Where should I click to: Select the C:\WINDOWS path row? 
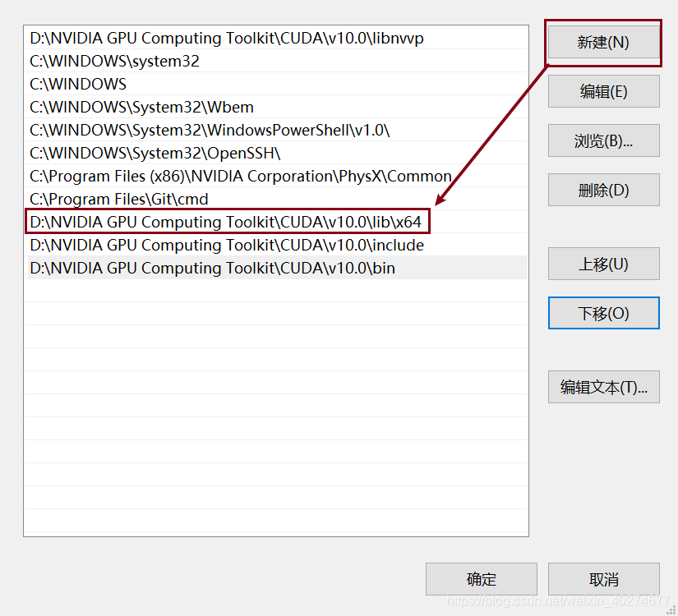point(276,84)
